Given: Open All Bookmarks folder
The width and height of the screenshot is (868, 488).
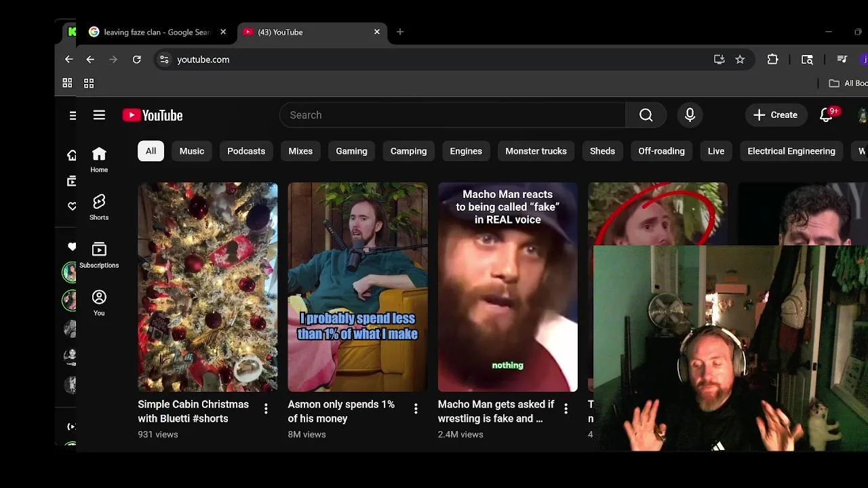Looking at the screenshot, I should [x=848, y=83].
